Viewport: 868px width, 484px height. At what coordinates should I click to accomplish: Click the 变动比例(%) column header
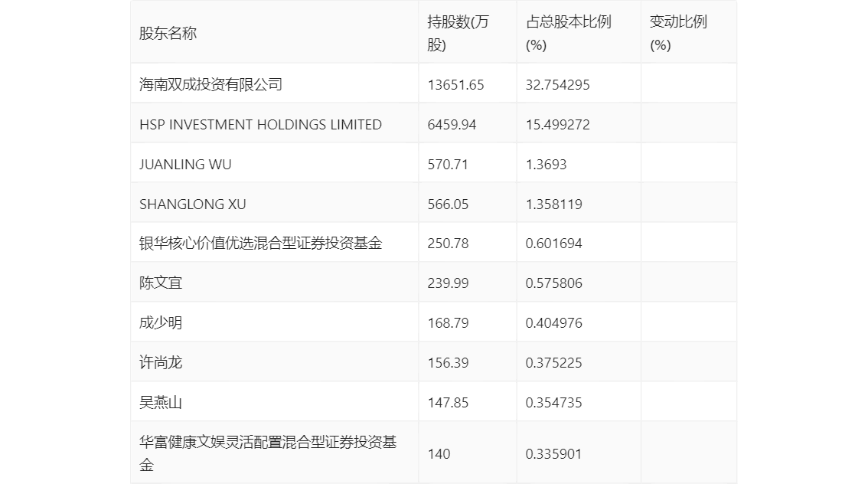(678, 33)
